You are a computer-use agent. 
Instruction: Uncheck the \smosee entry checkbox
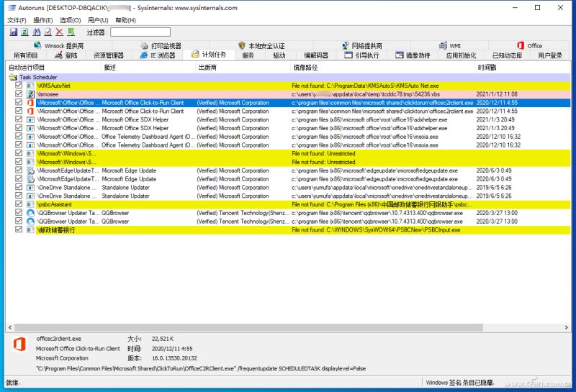pyautogui.click(x=19, y=94)
